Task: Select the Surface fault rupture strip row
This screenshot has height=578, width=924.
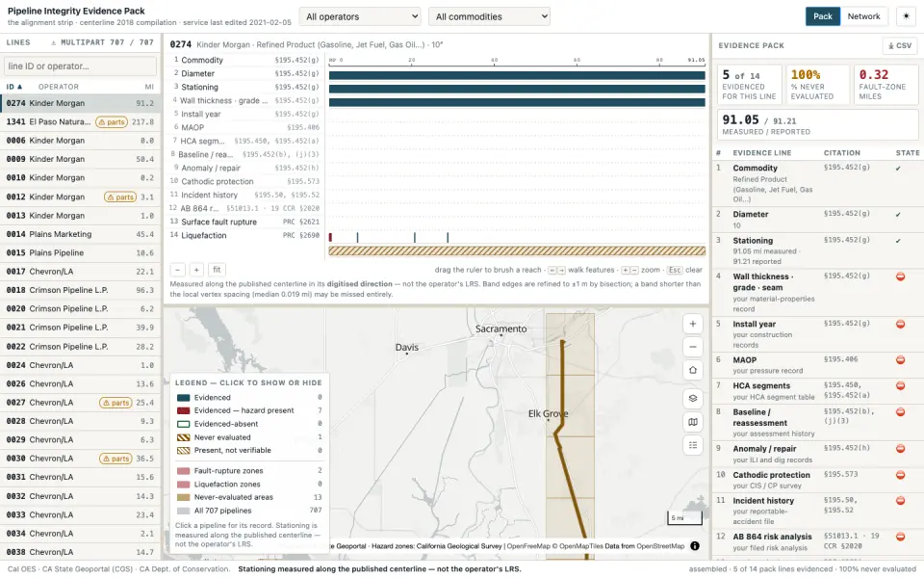Action: tap(244, 223)
